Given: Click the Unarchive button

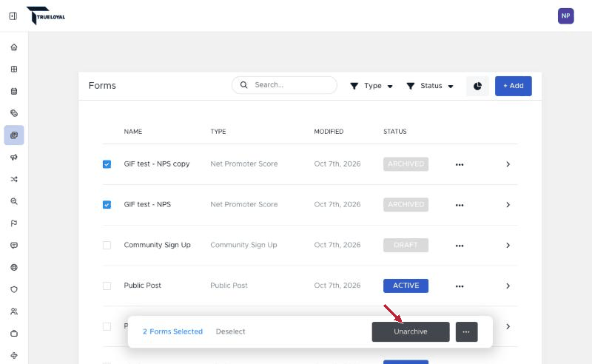Looking at the screenshot, I should [411, 332].
